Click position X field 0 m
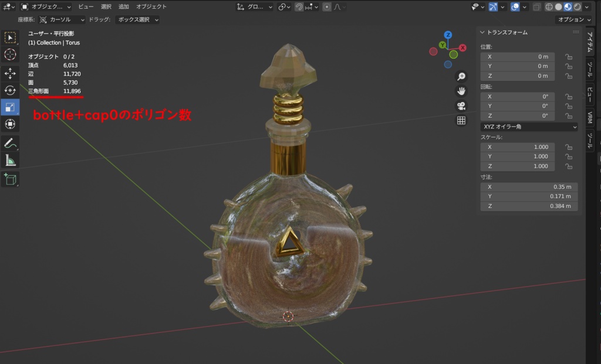 click(518, 57)
